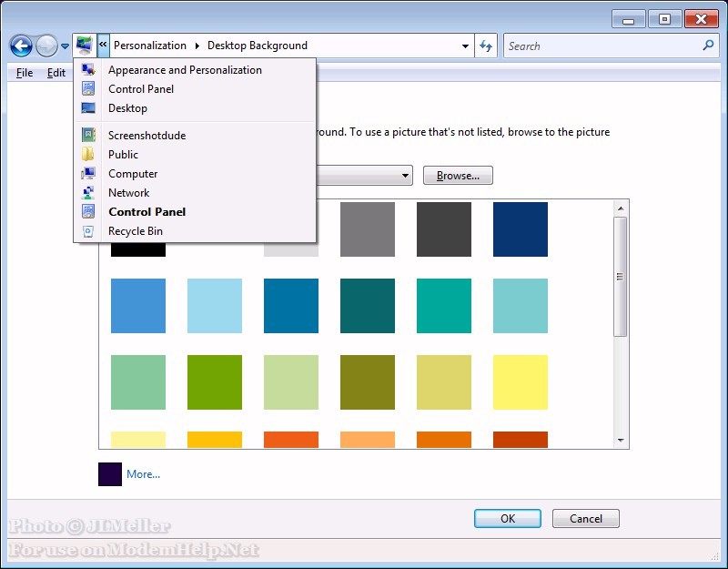Viewport: 728px width, 569px height.
Task: Select the red-orange swatch in bottom row
Action: [291, 440]
